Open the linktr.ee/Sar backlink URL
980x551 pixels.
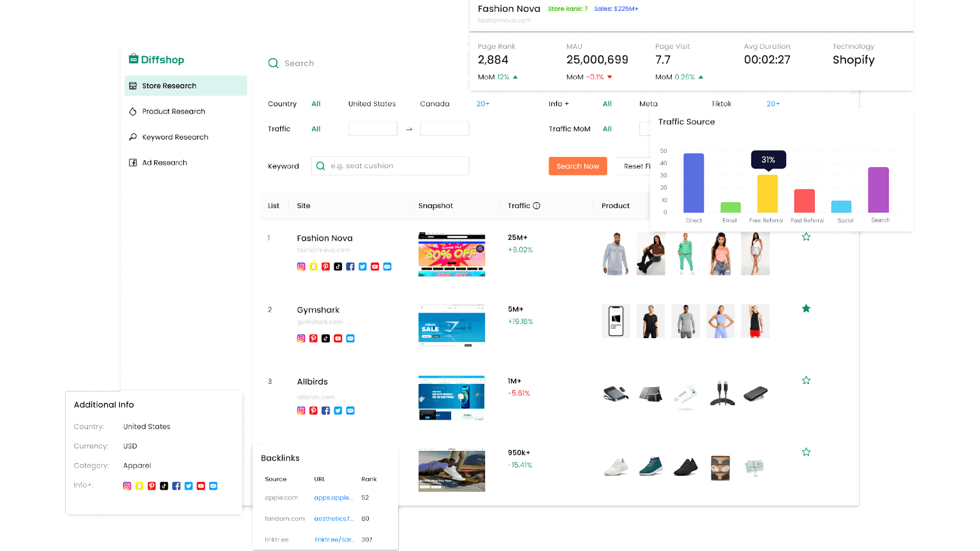334,540
